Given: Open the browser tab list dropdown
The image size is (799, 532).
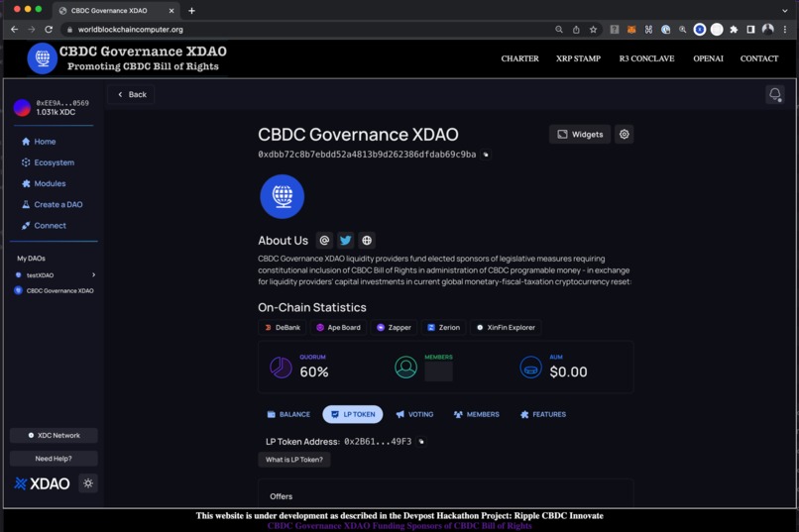Looking at the screenshot, I should (x=785, y=11).
